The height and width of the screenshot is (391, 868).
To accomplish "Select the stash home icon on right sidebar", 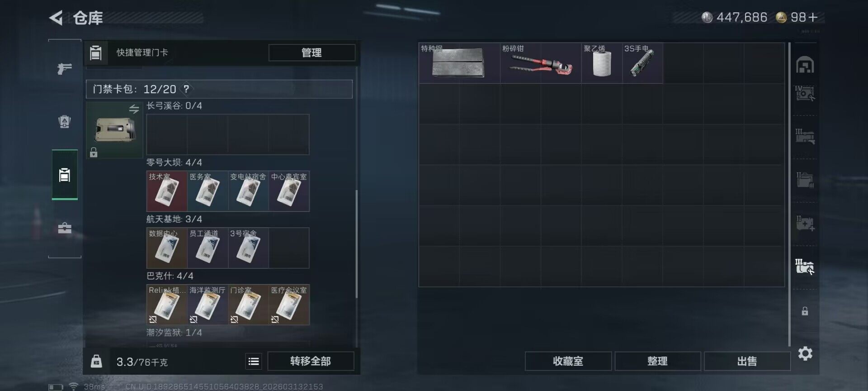I will pyautogui.click(x=805, y=65).
